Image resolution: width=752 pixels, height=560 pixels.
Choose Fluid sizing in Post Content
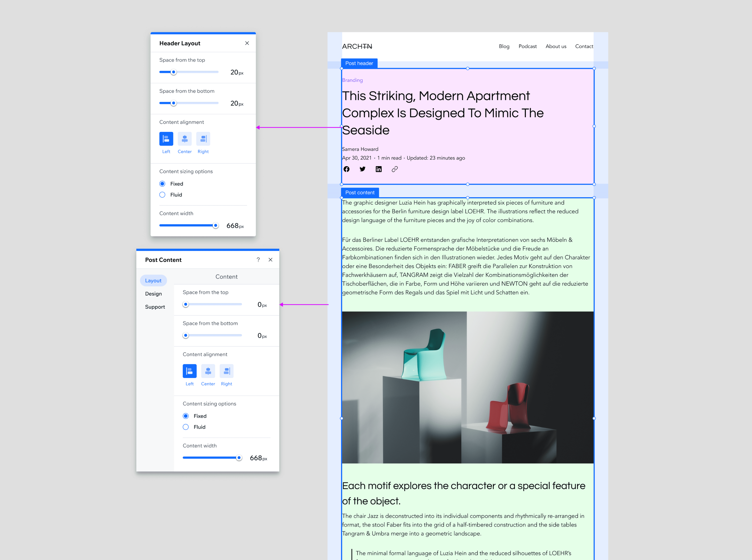[186, 427]
